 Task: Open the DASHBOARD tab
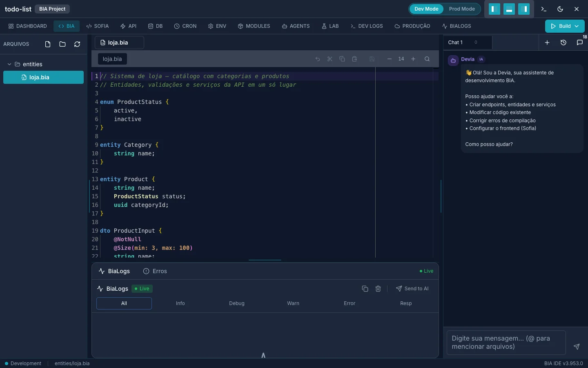tap(28, 26)
